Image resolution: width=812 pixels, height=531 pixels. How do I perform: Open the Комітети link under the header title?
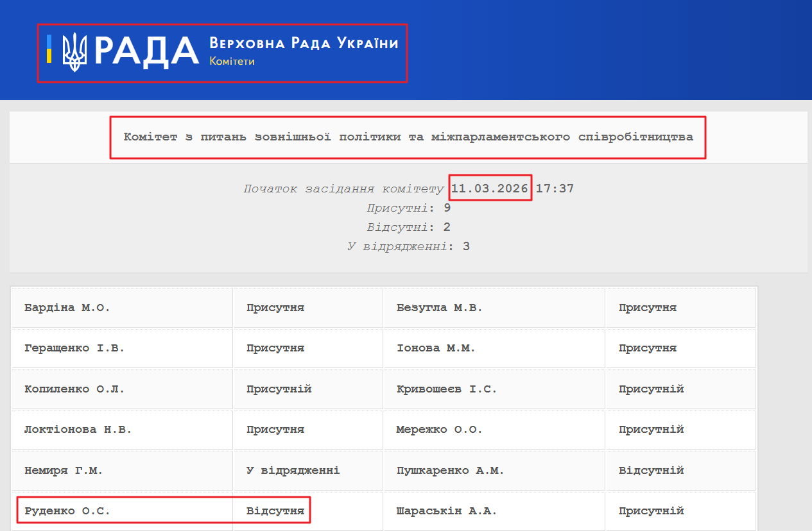(x=232, y=62)
